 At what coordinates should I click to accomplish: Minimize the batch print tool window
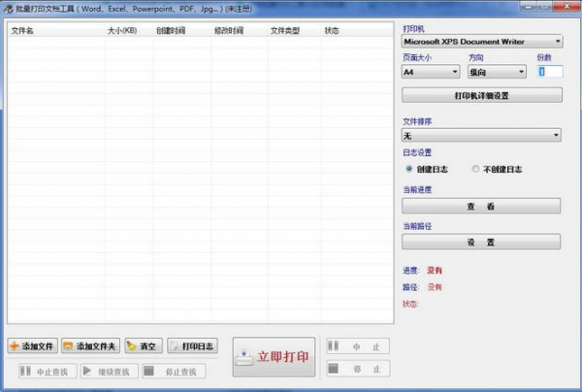[528, 7]
